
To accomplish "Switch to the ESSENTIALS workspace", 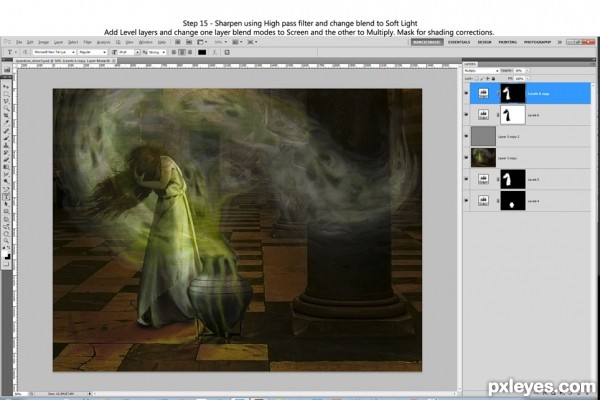I will (459, 42).
